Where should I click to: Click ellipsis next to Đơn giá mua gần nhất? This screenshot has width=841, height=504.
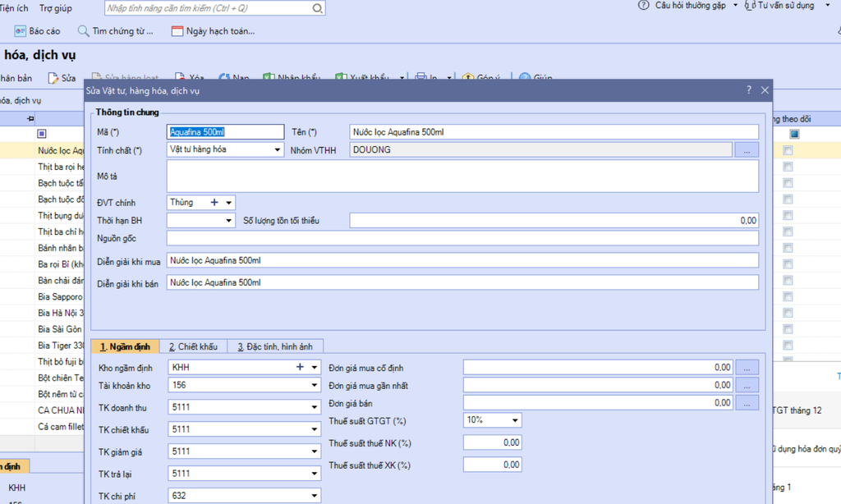coord(747,385)
